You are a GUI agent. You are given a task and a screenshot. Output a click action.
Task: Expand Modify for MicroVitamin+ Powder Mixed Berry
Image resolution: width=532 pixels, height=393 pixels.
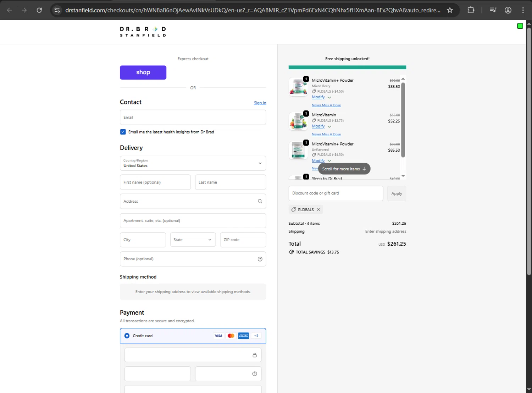coord(321,97)
